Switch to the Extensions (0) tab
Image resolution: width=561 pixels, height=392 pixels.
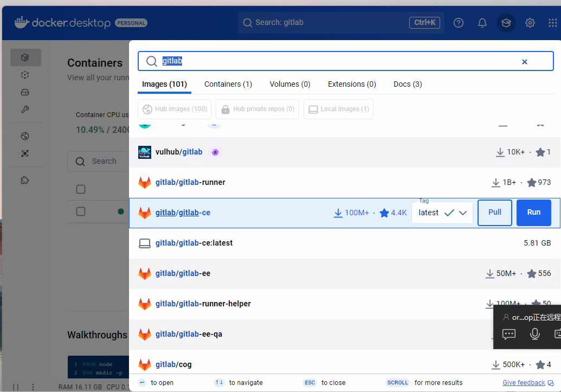click(352, 84)
